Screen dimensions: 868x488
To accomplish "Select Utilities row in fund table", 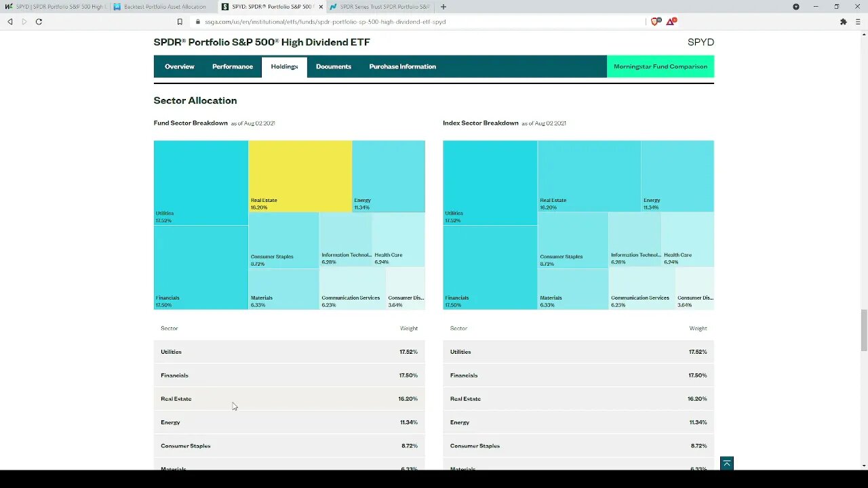I will [290, 352].
